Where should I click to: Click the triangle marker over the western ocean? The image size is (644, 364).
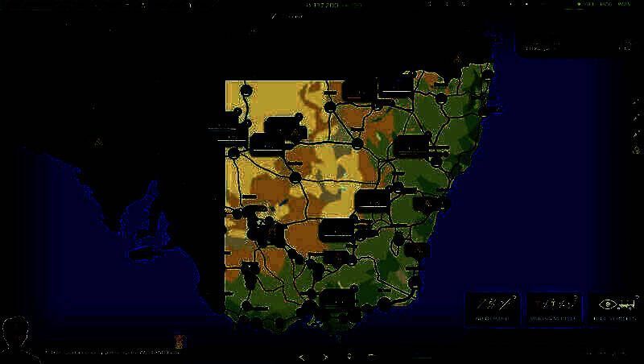[x=99, y=143]
